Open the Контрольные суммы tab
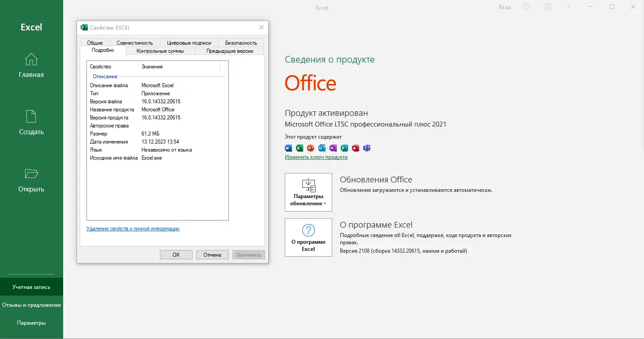Screen dimensions: 644x339 (160, 51)
